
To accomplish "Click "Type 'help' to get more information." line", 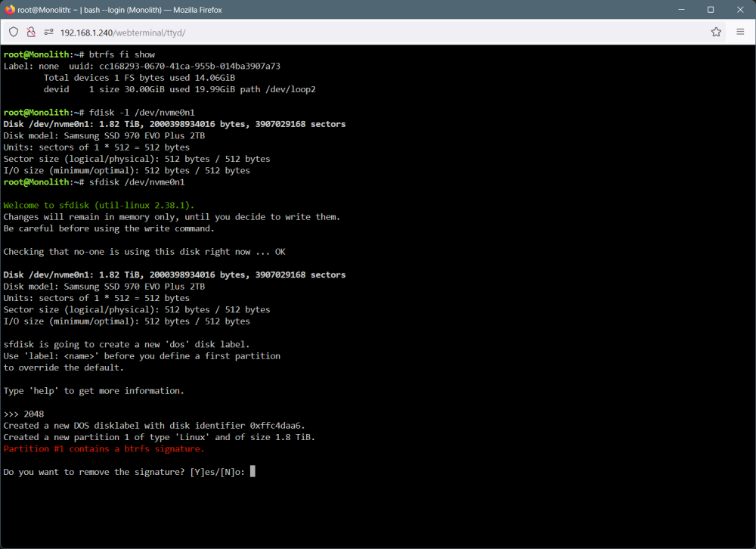I will click(x=94, y=391).
